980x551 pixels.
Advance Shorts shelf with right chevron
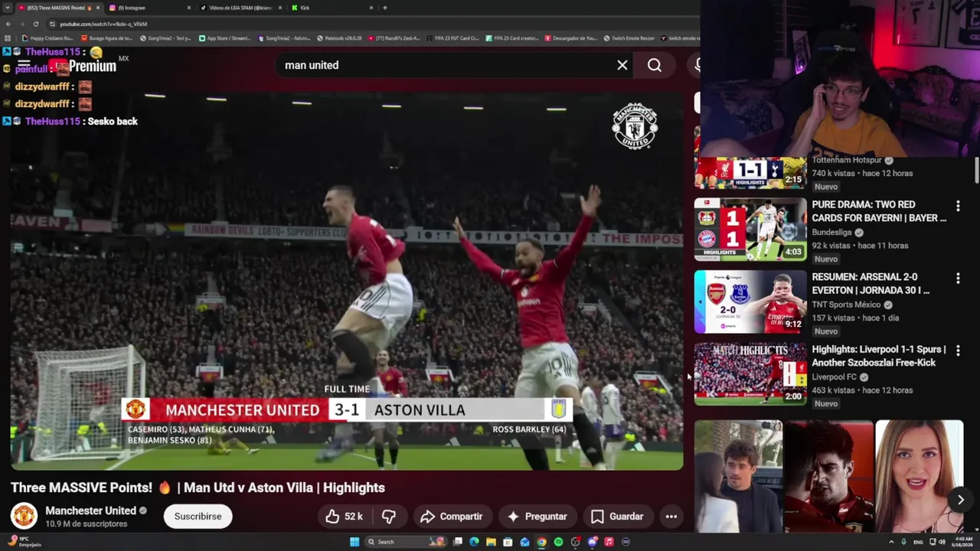click(960, 500)
